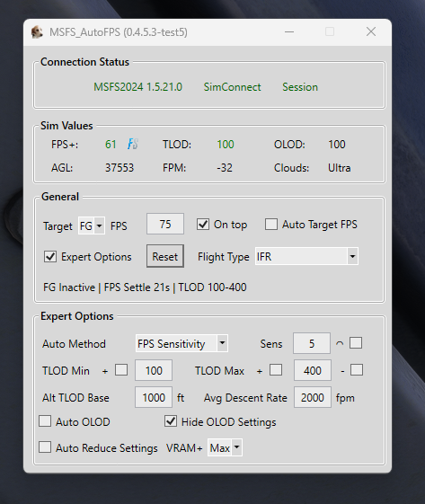This screenshot has width=425, height=504.
Task: Click the FG Inactive status line
Action: (x=145, y=287)
